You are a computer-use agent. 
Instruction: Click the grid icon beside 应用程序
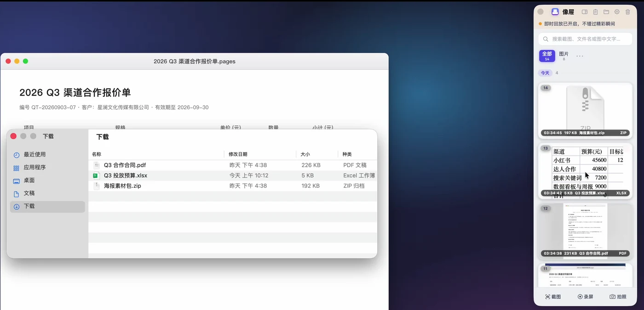pos(17,168)
